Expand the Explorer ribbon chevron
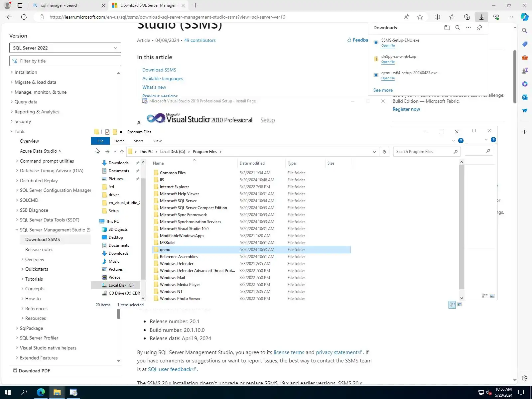Screen dimensions: 532x399 (x=453, y=141)
